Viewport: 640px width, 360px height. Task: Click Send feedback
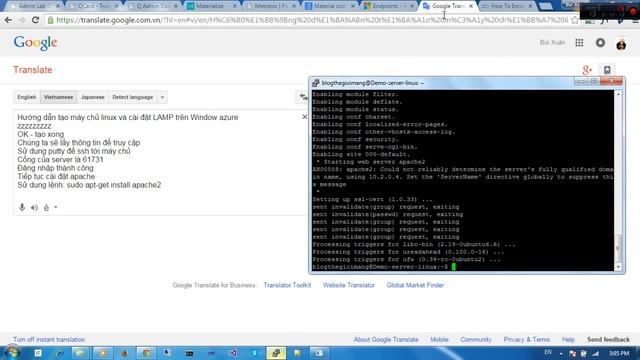pyautogui.click(x=608, y=340)
